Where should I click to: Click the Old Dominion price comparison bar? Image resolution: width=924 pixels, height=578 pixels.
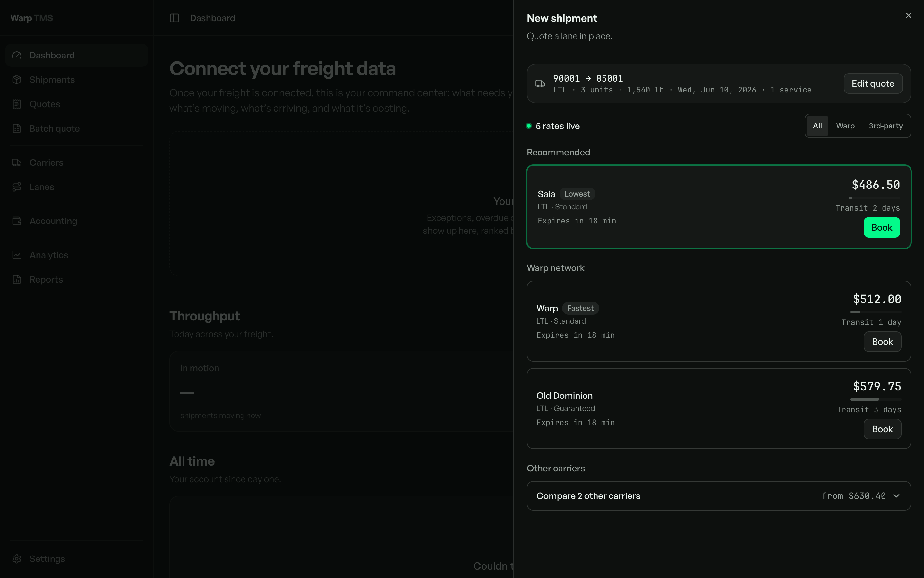point(876,399)
